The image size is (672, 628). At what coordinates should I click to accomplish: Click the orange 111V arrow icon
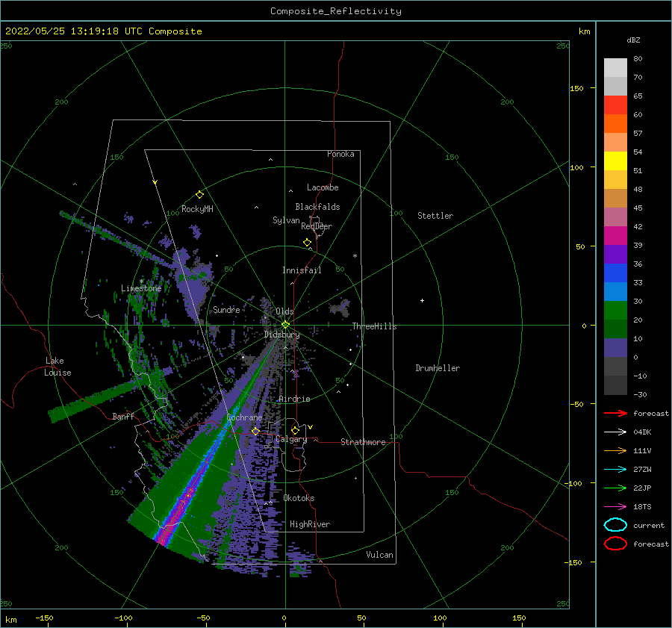pyautogui.click(x=615, y=450)
